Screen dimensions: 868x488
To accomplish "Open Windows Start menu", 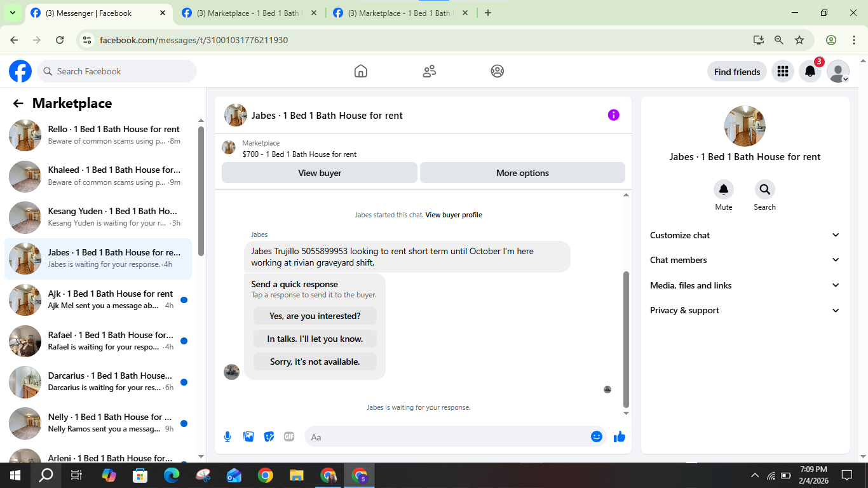I will (x=15, y=475).
